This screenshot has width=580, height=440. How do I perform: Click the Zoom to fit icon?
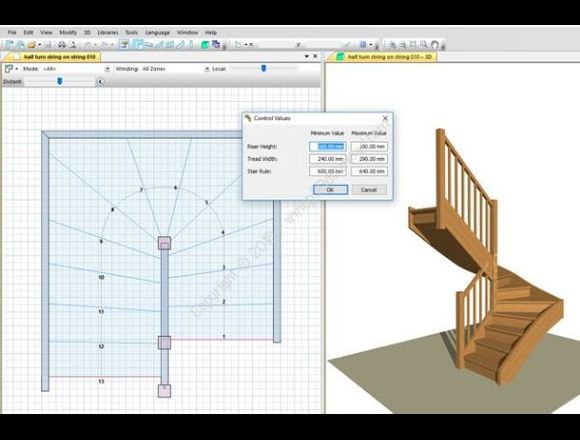pyautogui.click(x=413, y=45)
